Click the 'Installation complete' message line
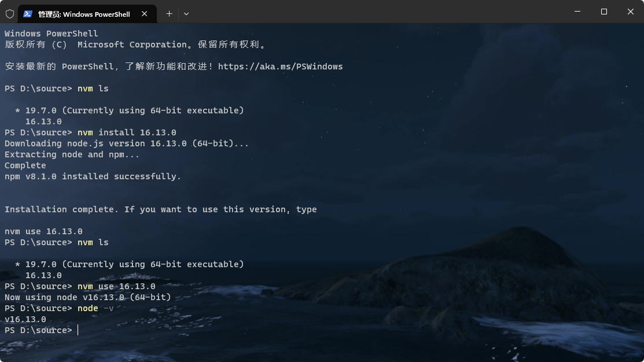 (161, 209)
